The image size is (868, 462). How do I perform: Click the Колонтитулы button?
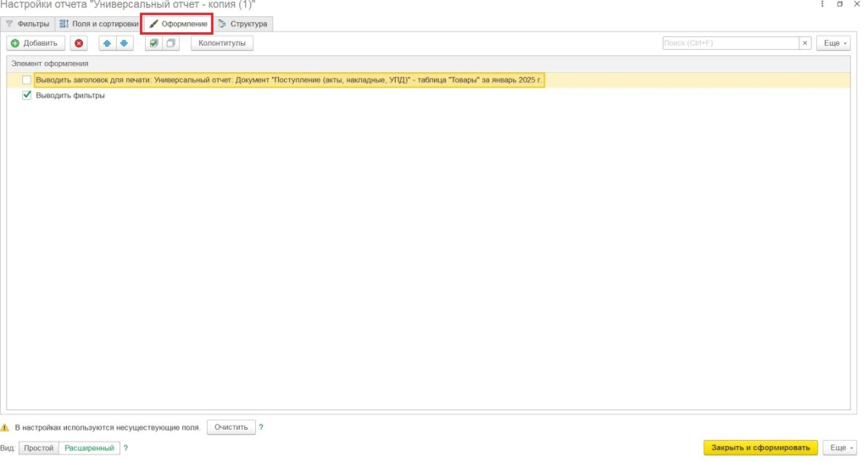click(x=221, y=43)
